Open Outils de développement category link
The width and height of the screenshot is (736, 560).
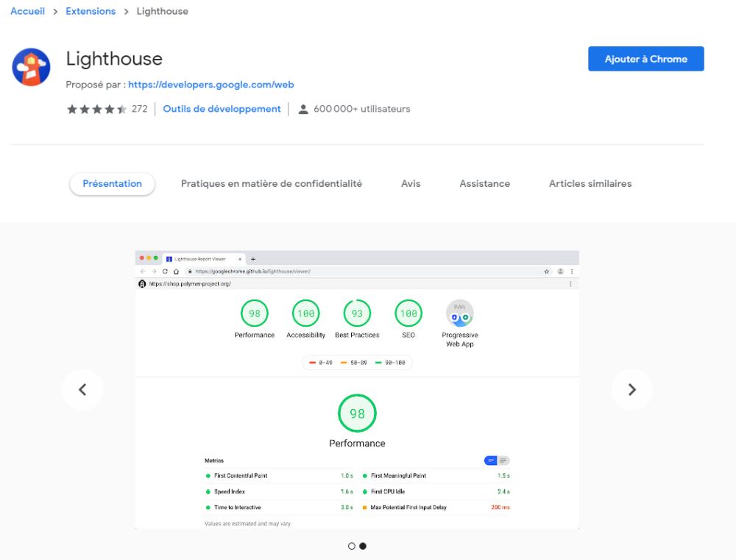pos(222,109)
